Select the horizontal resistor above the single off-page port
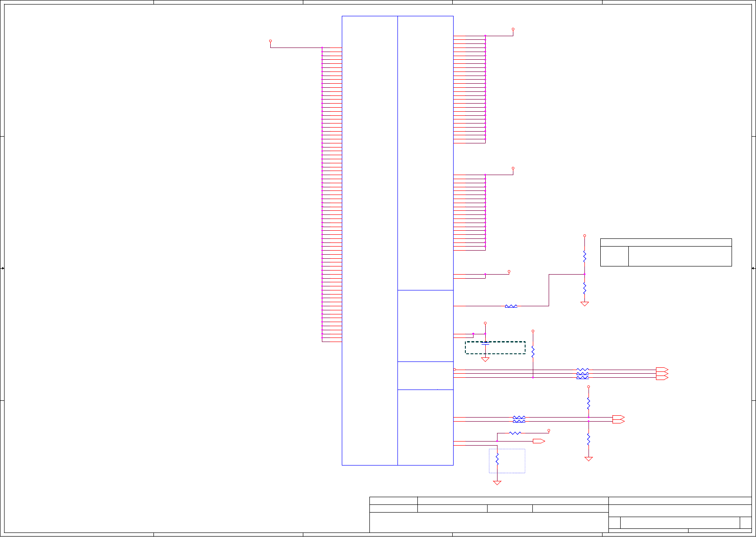Viewport: 756px width, 537px height. 515,433
